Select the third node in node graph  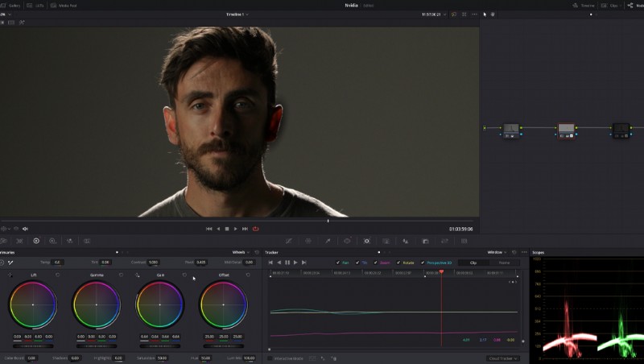[621, 131]
